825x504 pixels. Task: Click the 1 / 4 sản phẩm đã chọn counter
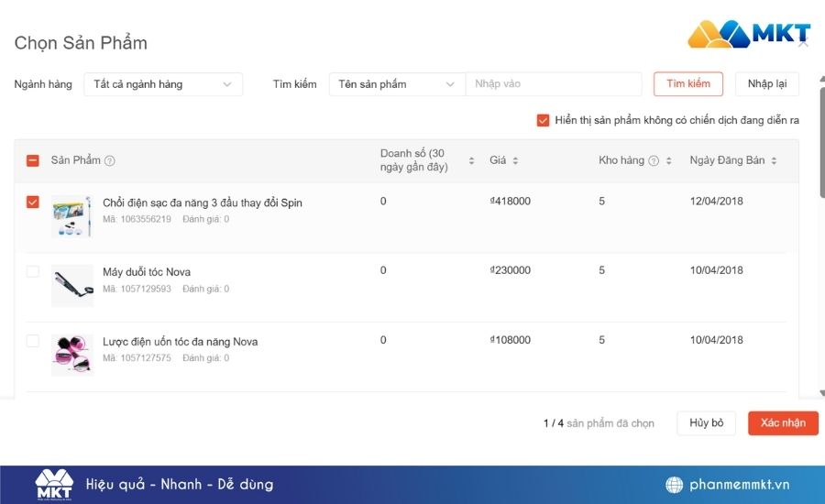point(599,423)
